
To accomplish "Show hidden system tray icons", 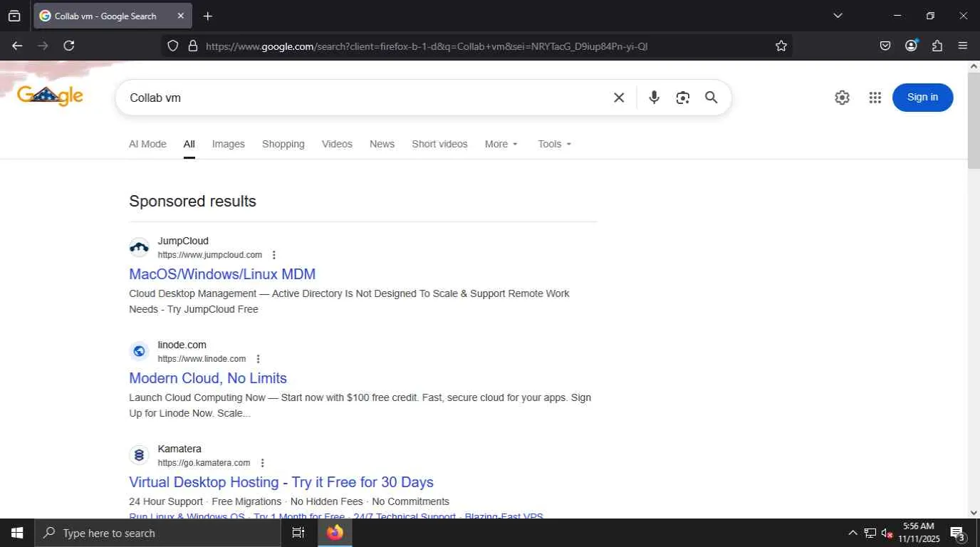I will click(853, 533).
